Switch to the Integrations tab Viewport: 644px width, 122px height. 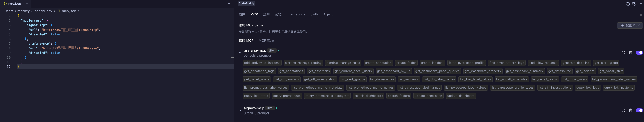coord(296,14)
